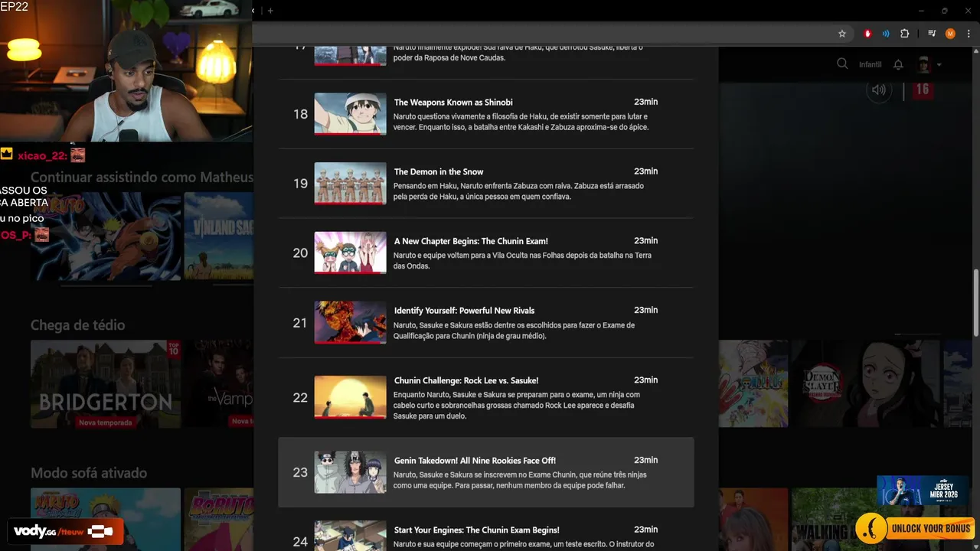Image resolution: width=980 pixels, height=551 pixels.
Task: Select title 'The Demon in the Snow'
Action: pos(439,171)
